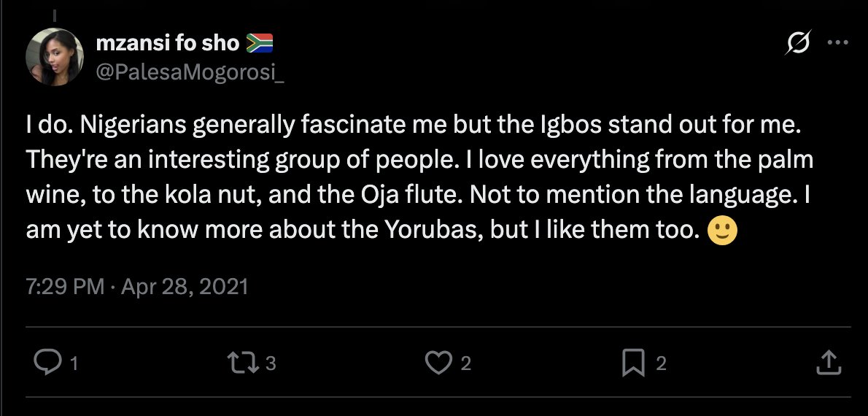Click the South African flag emoji

pyautogui.click(x=259, y=44)
